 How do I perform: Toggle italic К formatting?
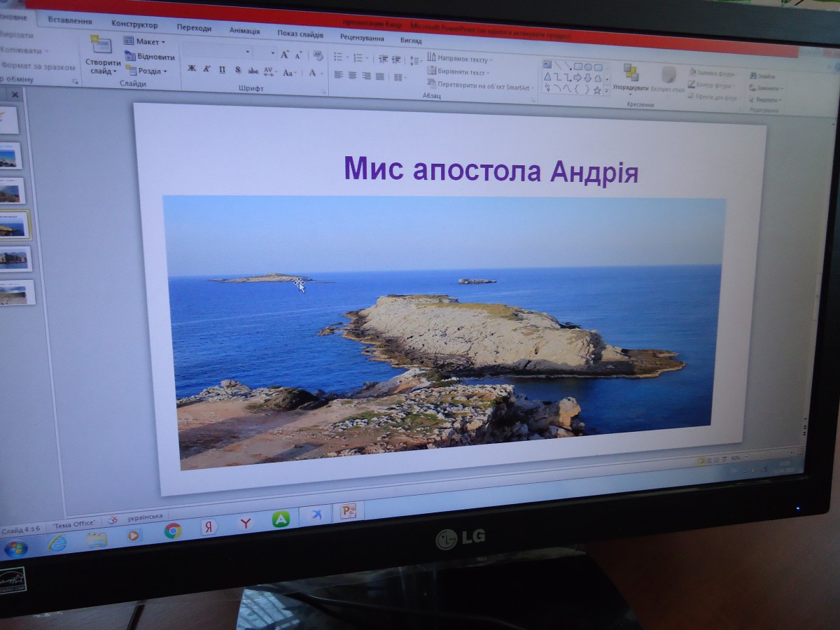click(x=207, y=69)
